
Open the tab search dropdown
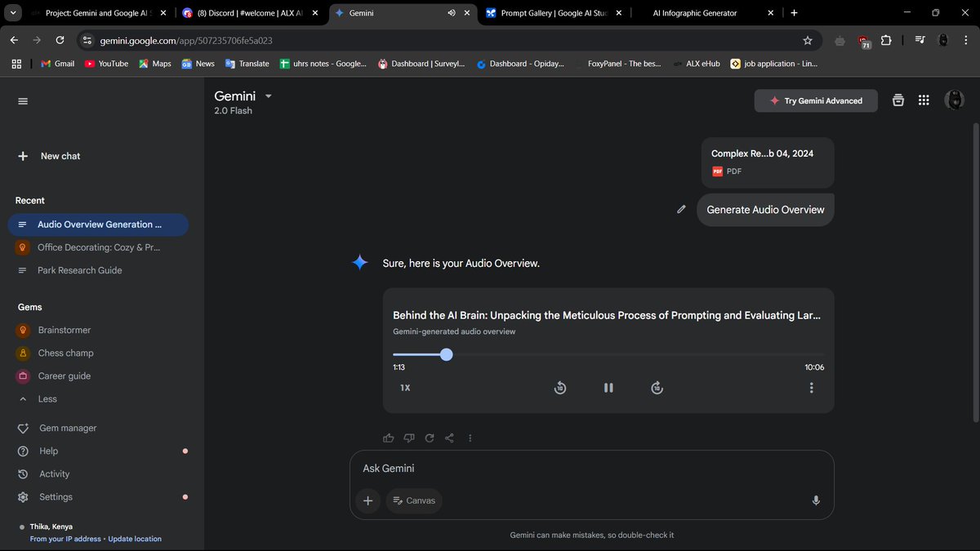click(x=13, y=13)
